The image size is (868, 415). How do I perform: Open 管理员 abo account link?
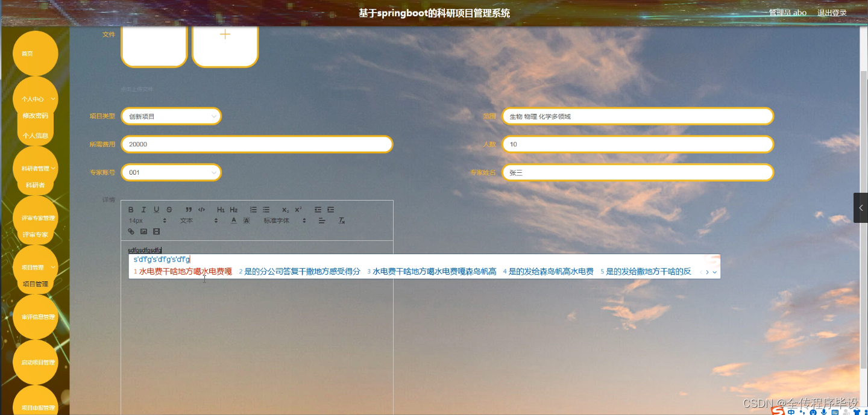point(787,12)
